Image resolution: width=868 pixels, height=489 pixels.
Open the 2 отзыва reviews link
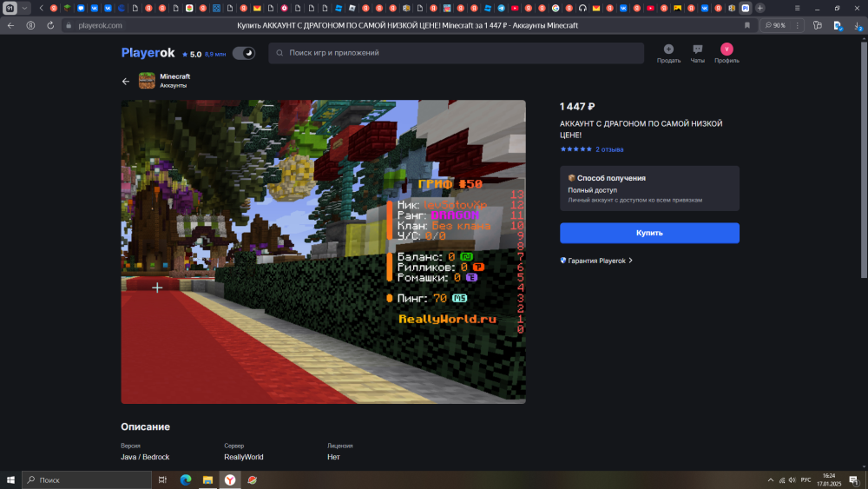(609, 149)
